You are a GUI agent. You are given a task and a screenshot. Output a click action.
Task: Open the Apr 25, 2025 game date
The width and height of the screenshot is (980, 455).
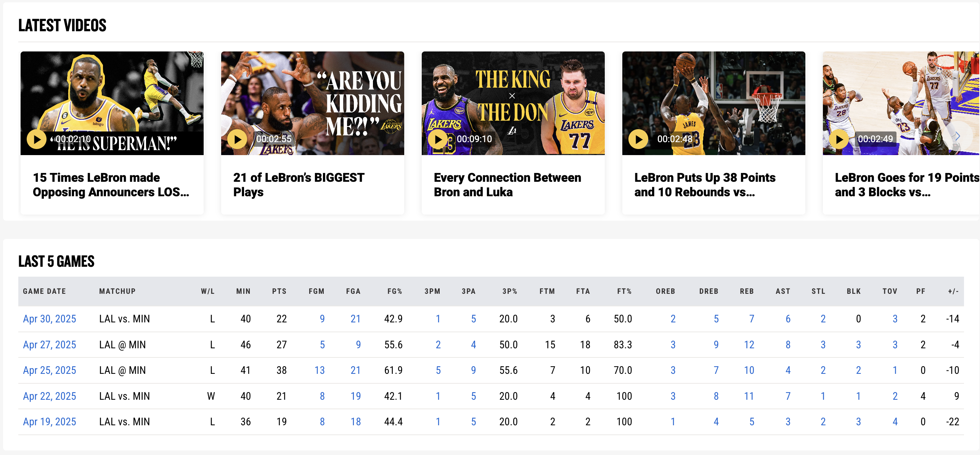(50, 370)
